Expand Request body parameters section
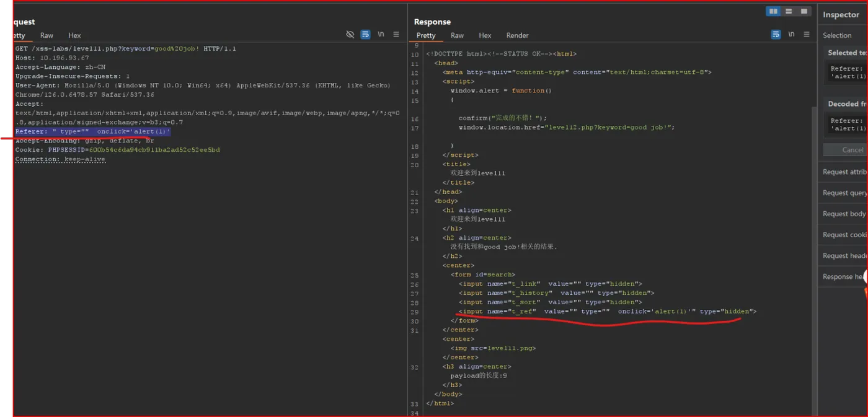Viewport: 868px width, 417px height. click(844, 214)
